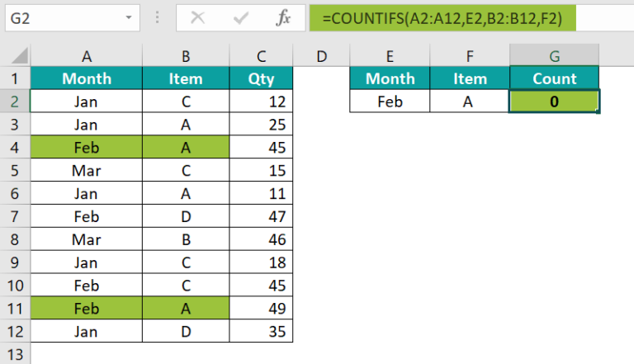Select row 4 header
634x364 pixels.
point(15,147)
